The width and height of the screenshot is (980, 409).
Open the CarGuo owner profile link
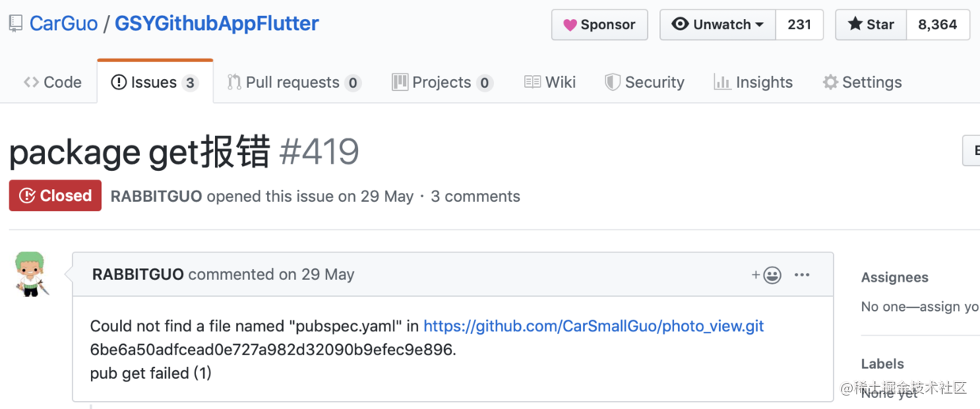tap(63, 24)
